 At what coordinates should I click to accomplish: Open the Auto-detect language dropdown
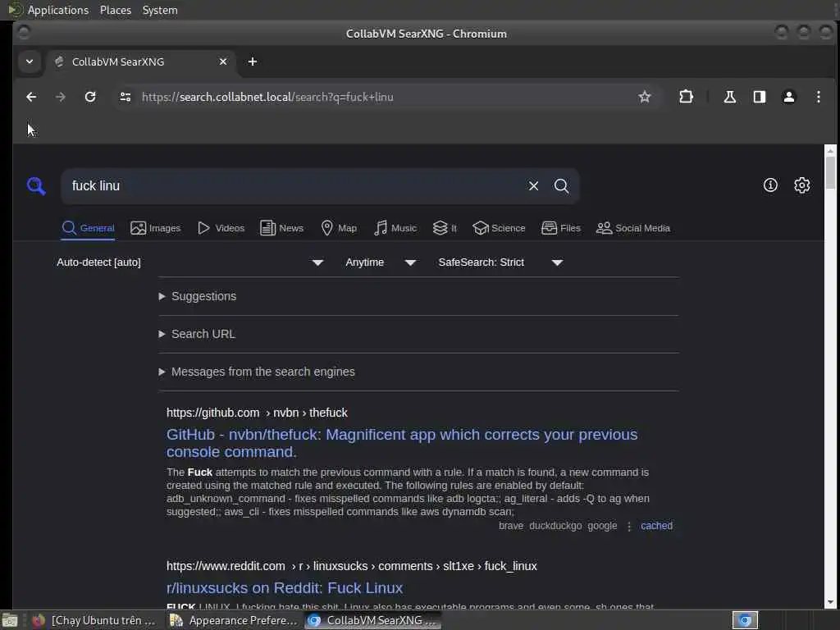click(190, 262)
